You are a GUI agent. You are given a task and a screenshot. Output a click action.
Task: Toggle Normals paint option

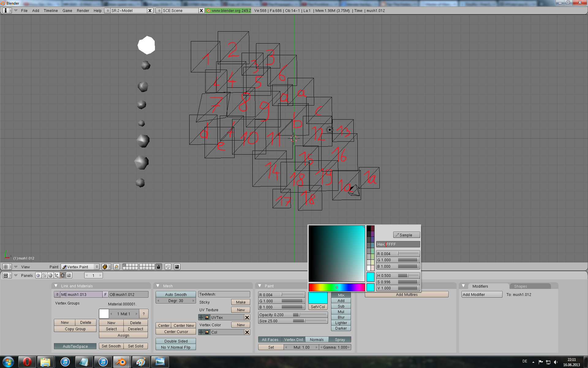317,339
